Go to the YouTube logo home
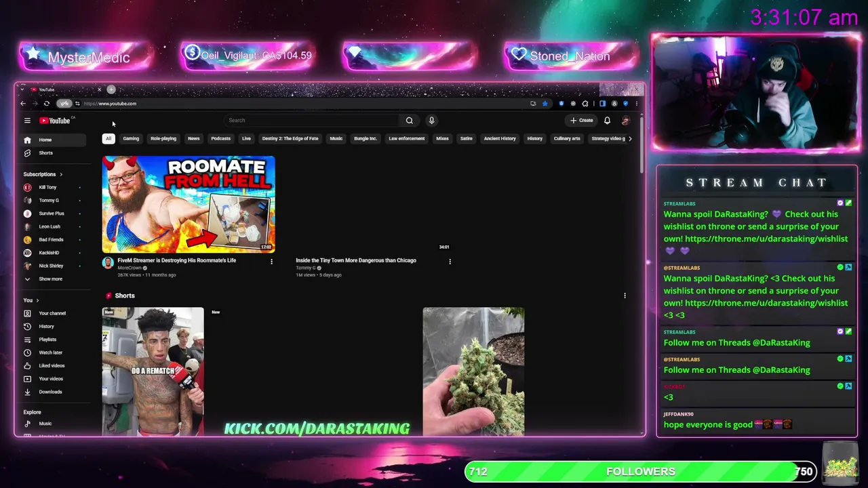 point(55,121)
